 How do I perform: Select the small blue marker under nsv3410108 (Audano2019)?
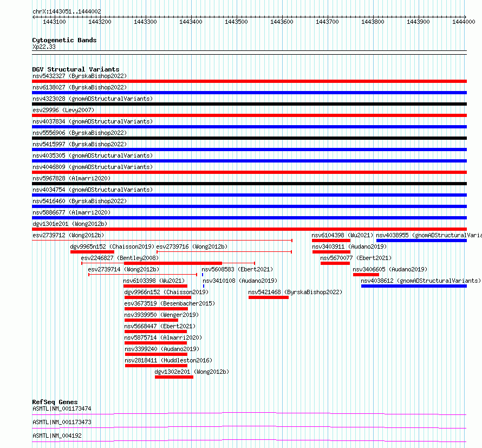point(204,286)
